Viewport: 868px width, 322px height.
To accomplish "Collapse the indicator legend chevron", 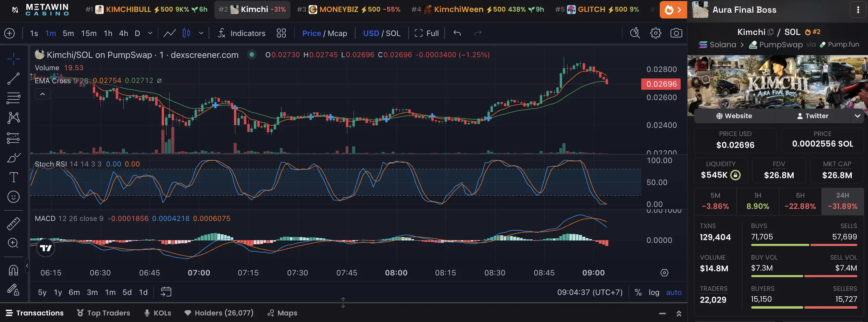I will [42, 94].
